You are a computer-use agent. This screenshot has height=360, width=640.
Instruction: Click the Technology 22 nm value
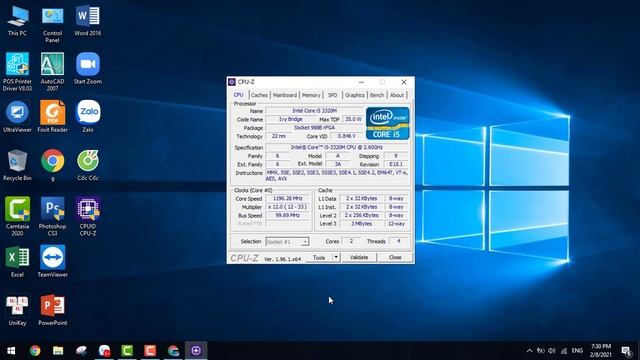click(x=278, y=136)
